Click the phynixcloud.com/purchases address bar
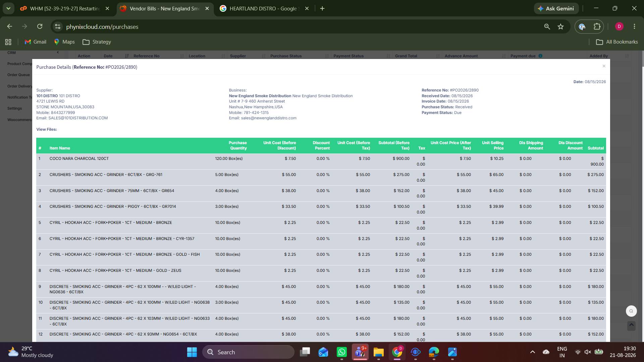This screenshot has width=644, height=362. point(102,26)
